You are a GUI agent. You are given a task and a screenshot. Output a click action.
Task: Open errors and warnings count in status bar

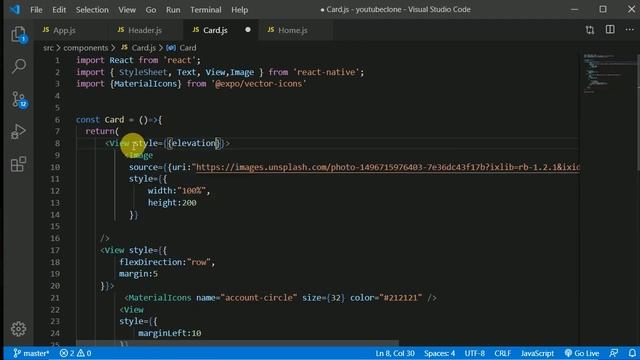[76, 353]
